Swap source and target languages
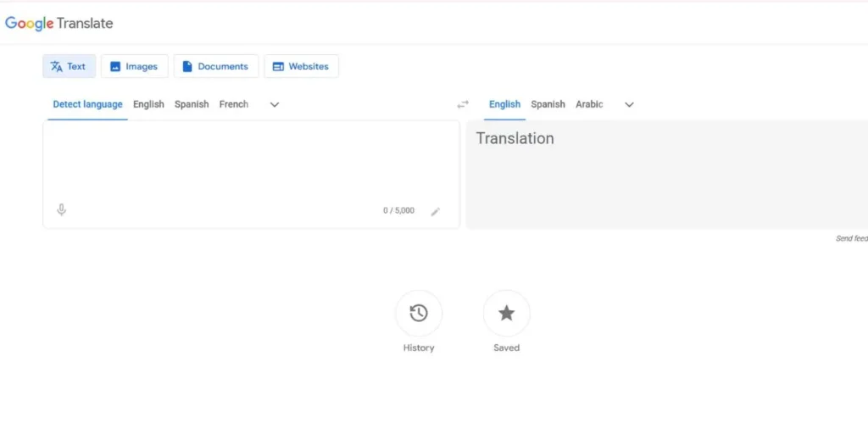Image resolution: width=868 pixels, height=434 pixels. [x=463, y=104]
